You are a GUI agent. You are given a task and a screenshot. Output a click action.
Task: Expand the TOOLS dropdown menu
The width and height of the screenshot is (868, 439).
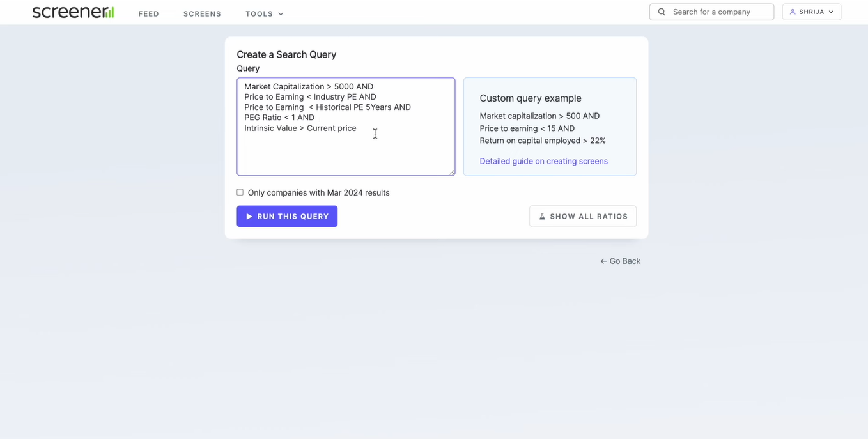pos(265,13)
